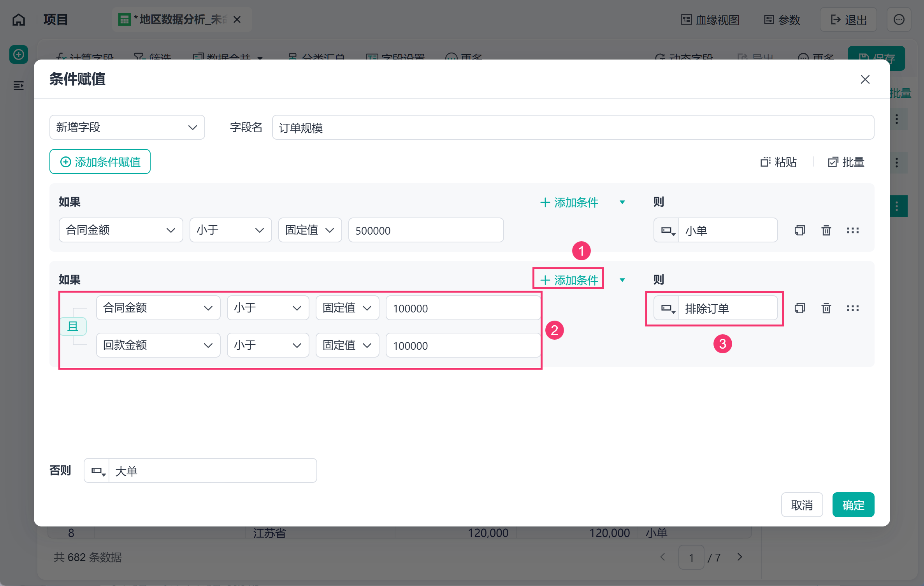Click the 小单 result input
924x586 pixels.
[728, 230]
